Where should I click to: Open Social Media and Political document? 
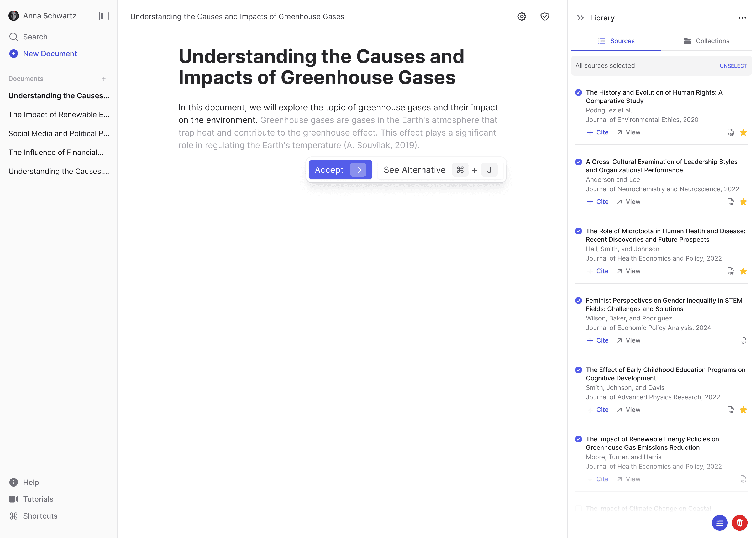[59, 133]
